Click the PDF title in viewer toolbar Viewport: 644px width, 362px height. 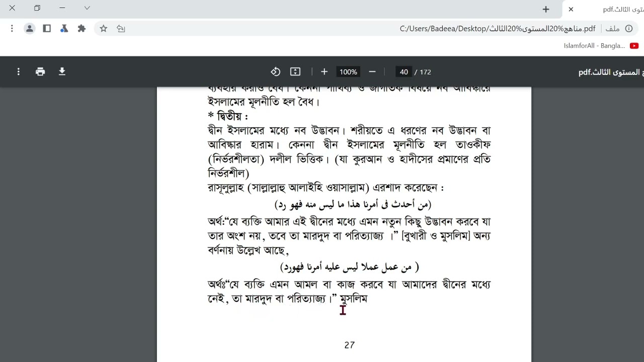[x=611, y=72]
